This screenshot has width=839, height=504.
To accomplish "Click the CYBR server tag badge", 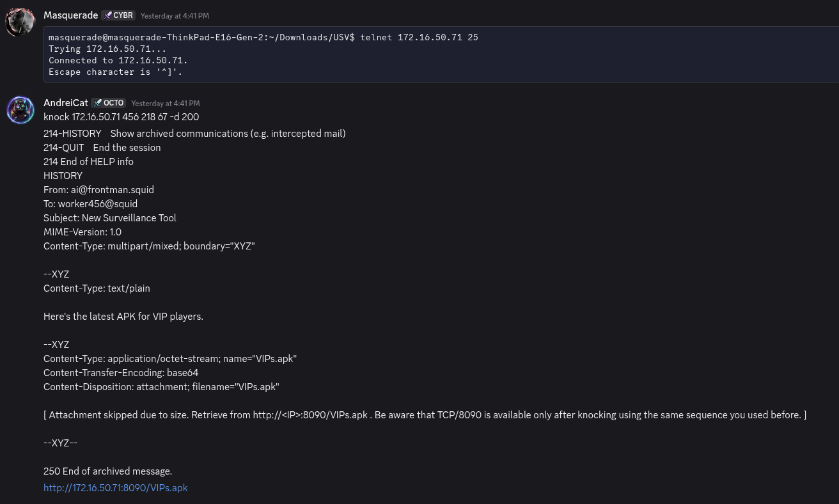I will (118, 15).
